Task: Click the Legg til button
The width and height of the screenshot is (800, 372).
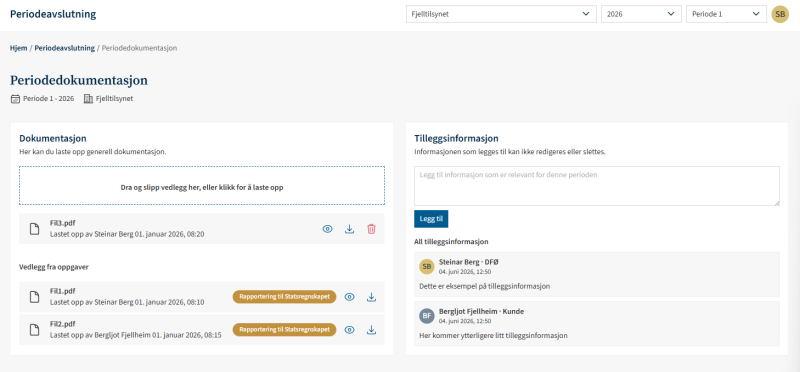Action: tap(431, 219)
